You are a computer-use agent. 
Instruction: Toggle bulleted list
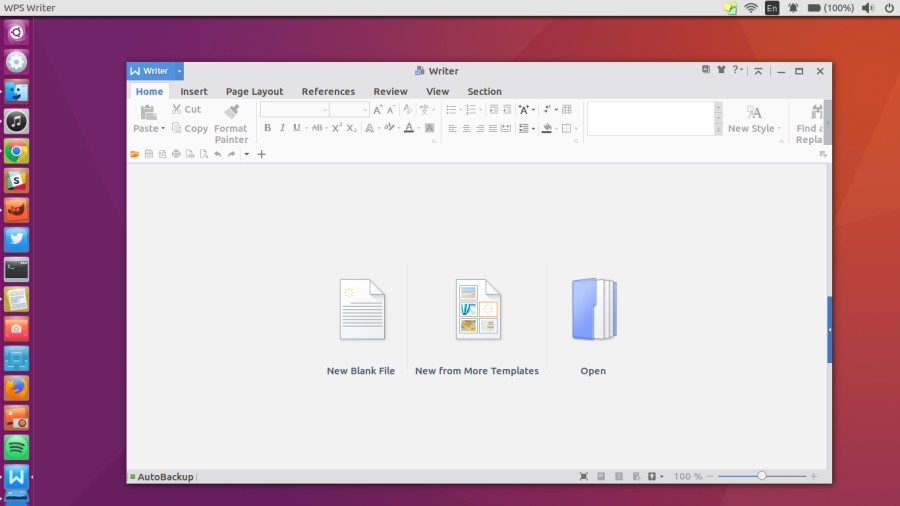tap(452, 110)
